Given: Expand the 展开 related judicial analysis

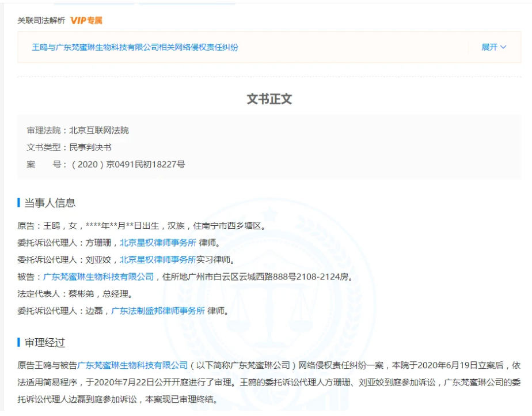Looking at the screenshot, I should click(493, 47).
